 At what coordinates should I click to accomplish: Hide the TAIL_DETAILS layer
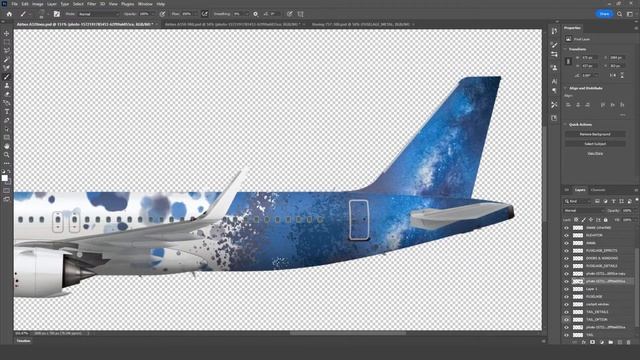click(x=566, y=312)
